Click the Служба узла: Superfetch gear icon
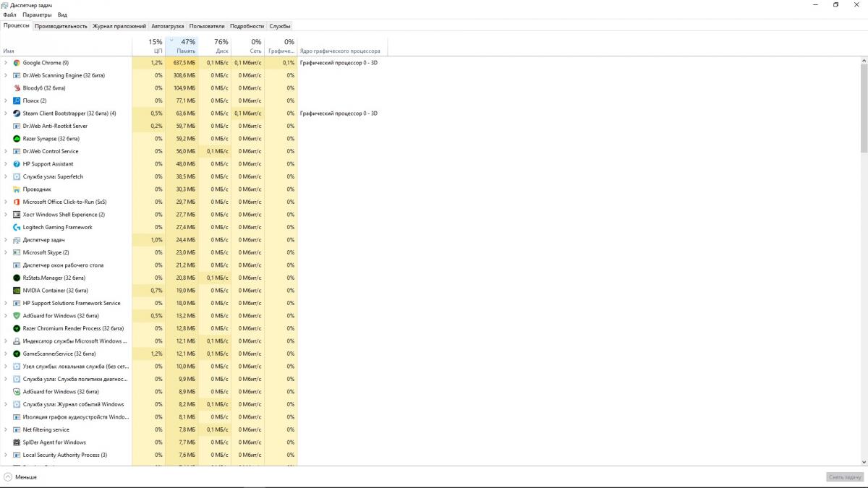 (x=17, y=176)
